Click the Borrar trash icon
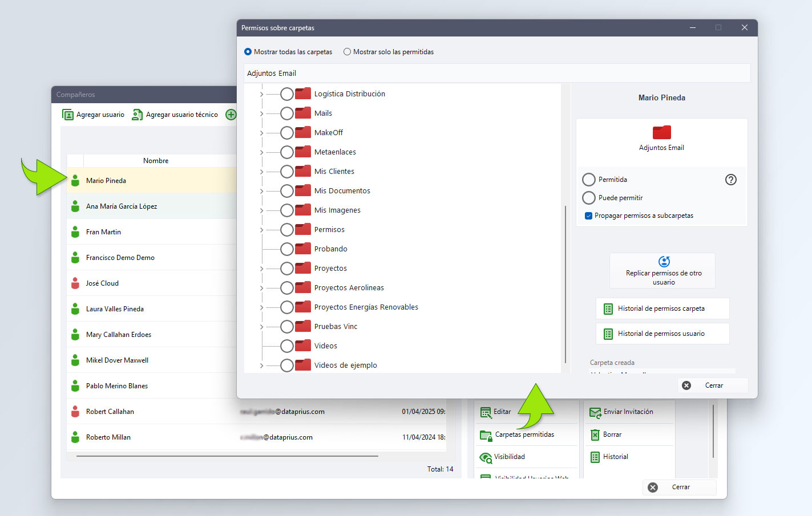This screenshot has width=812, height=516. pyautogui.click(x=595, y=434)
